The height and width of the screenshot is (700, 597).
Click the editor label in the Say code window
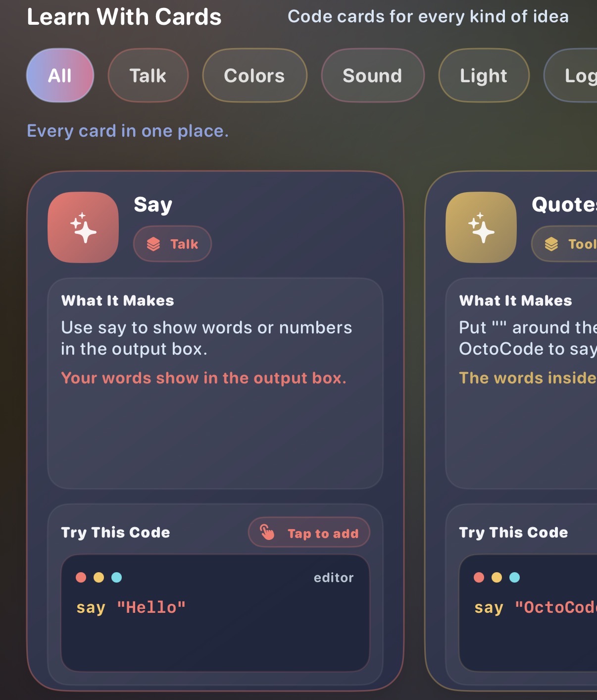click(334, 577)
